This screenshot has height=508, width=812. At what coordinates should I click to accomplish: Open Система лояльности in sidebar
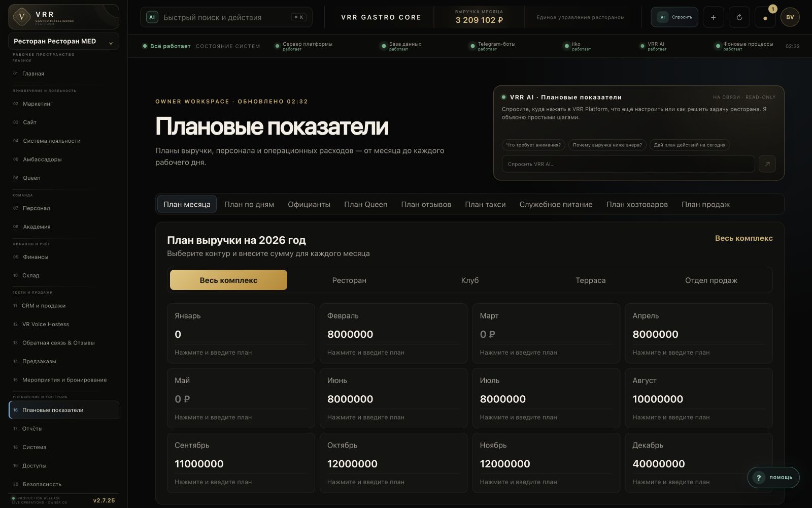tap(63, 141)
